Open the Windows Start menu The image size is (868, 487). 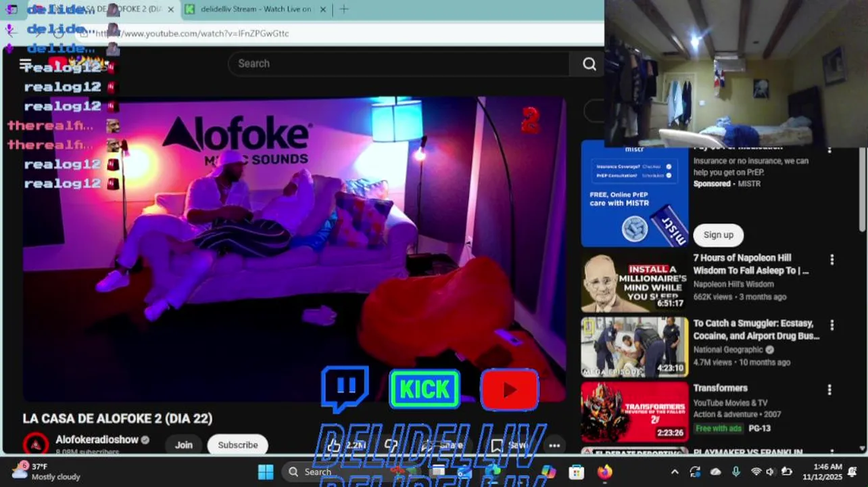click(x=266, y=471)
